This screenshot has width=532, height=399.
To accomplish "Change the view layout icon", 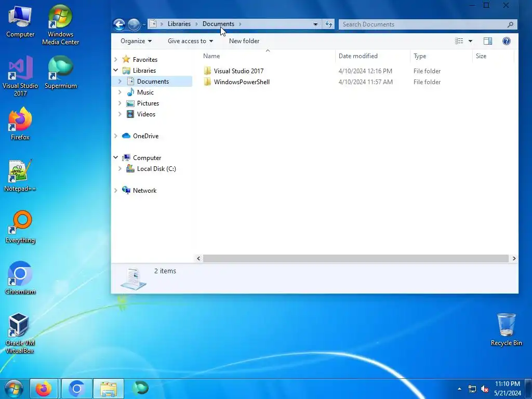I will (x=459, y=41).
